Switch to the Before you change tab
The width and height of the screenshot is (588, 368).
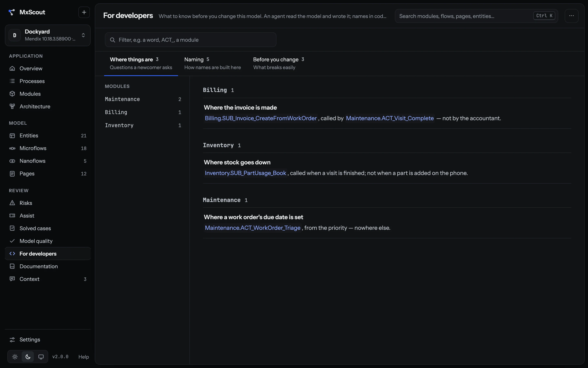pos(278,64)
